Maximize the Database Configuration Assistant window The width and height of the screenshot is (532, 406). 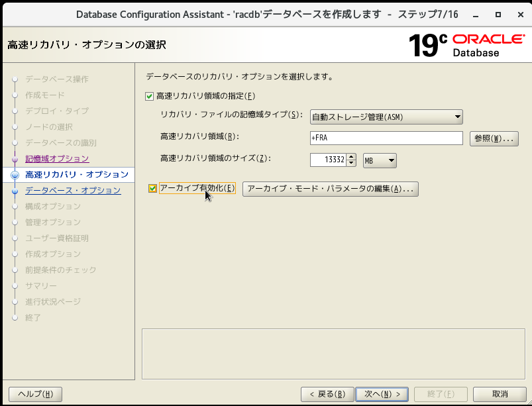tap(498, 15)
